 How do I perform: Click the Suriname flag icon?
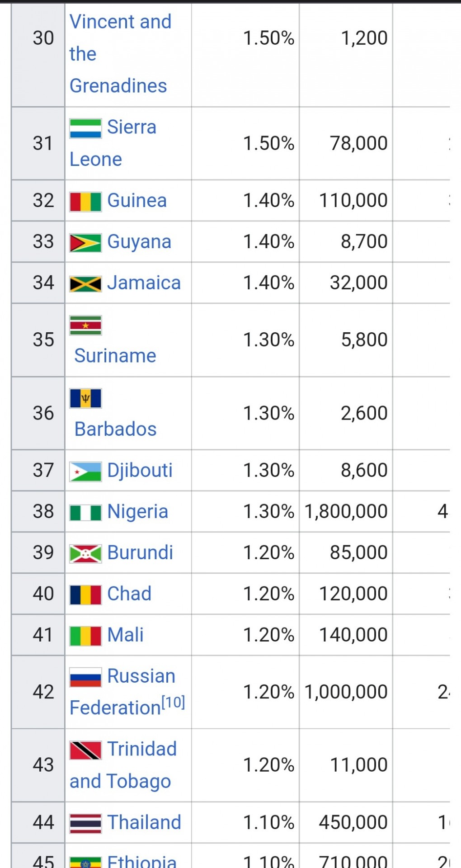coord(85,325)
